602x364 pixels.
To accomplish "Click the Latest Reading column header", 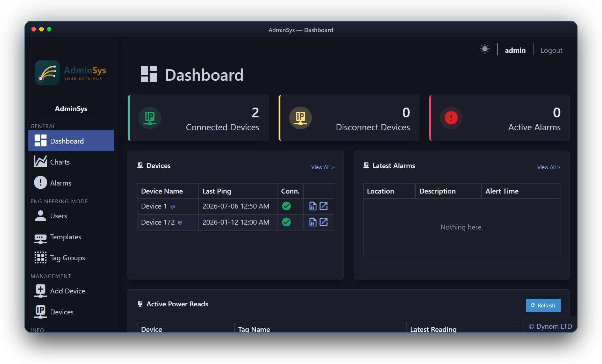I will [433, 329].
